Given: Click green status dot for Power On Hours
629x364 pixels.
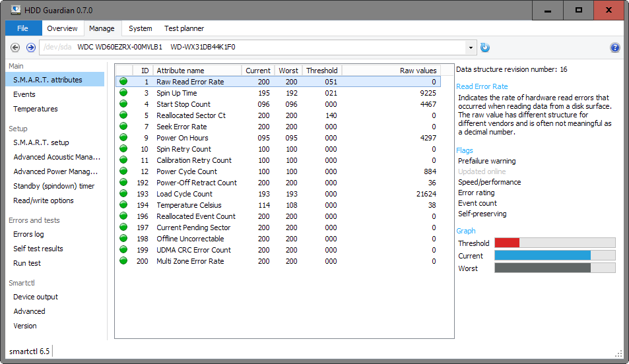Looking at the screenshot, I should pyautogui.click(x=123, y=138).
